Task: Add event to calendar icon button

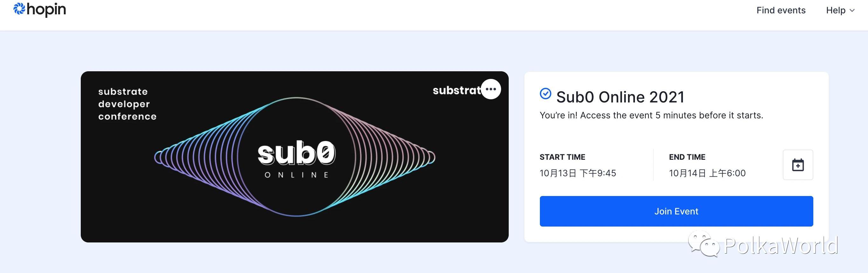Action: [x=798, y=165]
